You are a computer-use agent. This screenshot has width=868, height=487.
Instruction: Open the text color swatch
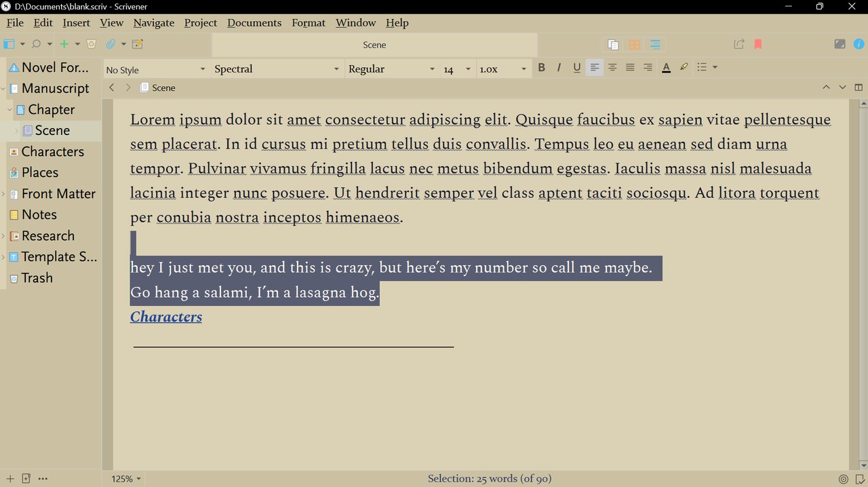pos(666,67)
